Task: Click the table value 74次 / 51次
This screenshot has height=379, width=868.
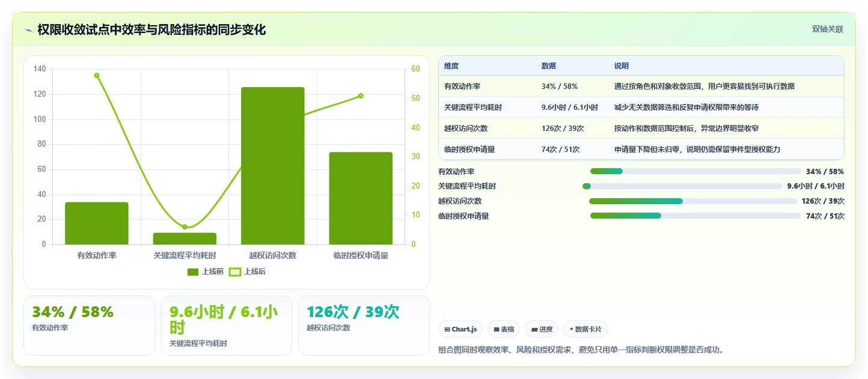Action: (x=560, y=150)
